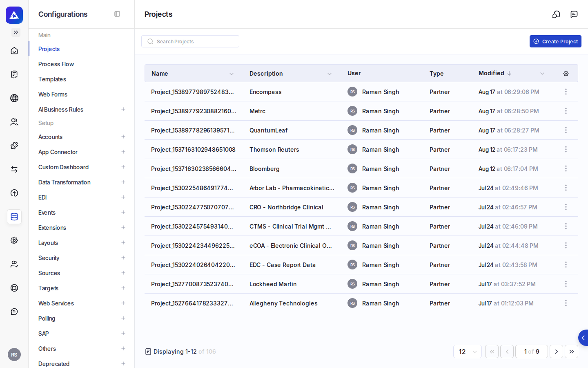Select Projects in the sidebar
The height and width of the screenshot is (368, 588).
click(49, 49)
